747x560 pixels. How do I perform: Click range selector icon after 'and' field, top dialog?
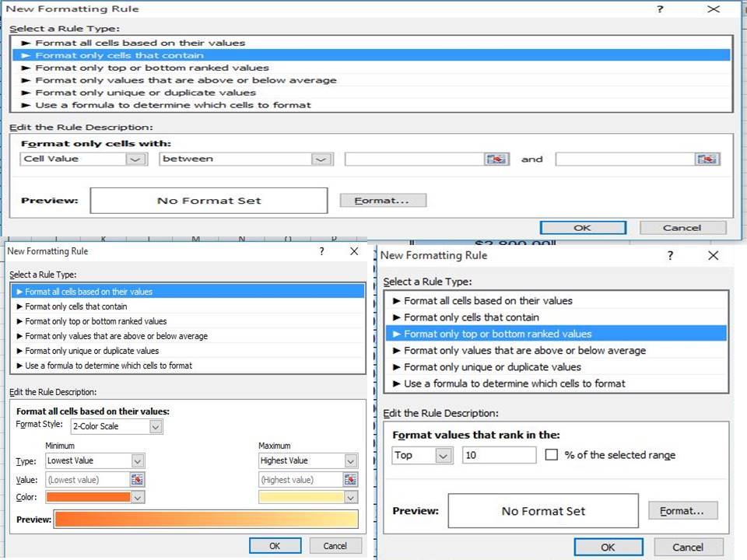(x=707, y=159)
